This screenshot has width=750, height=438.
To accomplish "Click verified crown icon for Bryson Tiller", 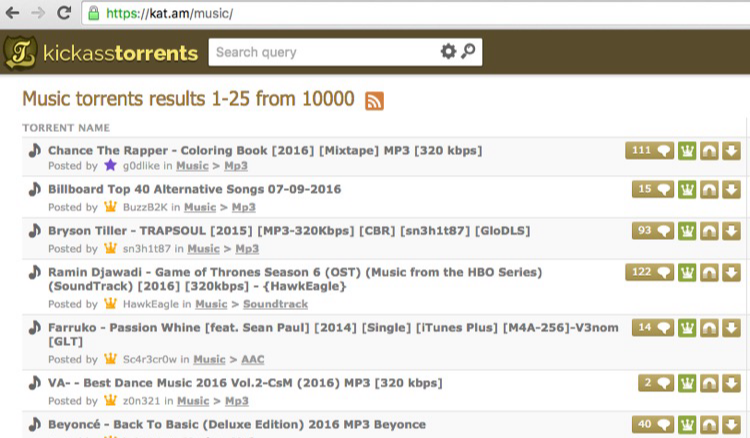I will click(687, 231).
